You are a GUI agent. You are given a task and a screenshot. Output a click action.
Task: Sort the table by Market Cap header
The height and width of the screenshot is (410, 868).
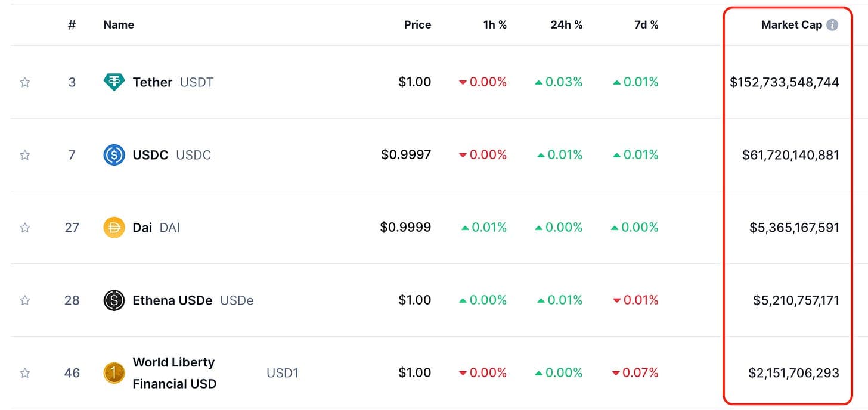click(792, 25)
